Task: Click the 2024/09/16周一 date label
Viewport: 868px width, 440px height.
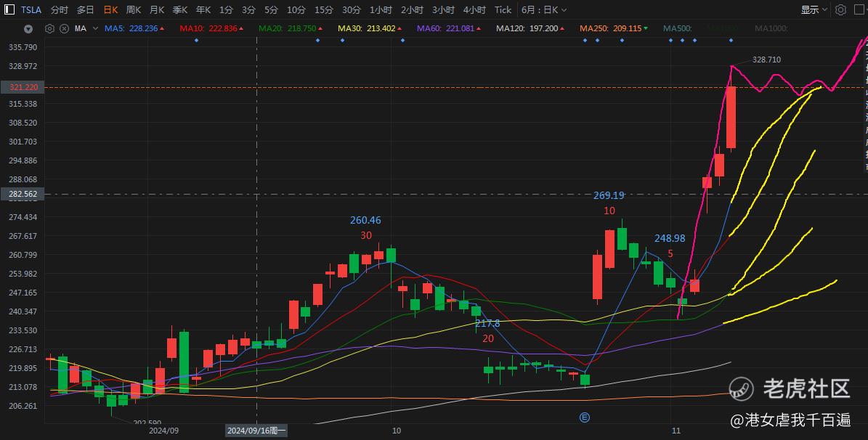Action: point(256,431)
